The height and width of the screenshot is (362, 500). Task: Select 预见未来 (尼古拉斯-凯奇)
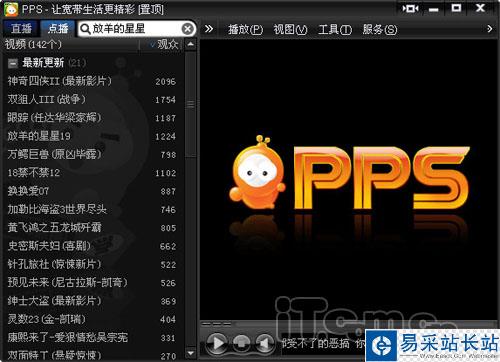[68, 283]
